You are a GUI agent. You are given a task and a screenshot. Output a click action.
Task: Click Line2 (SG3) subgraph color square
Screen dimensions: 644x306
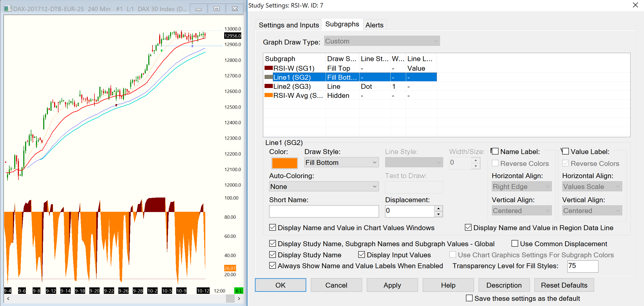coord(269,86)
